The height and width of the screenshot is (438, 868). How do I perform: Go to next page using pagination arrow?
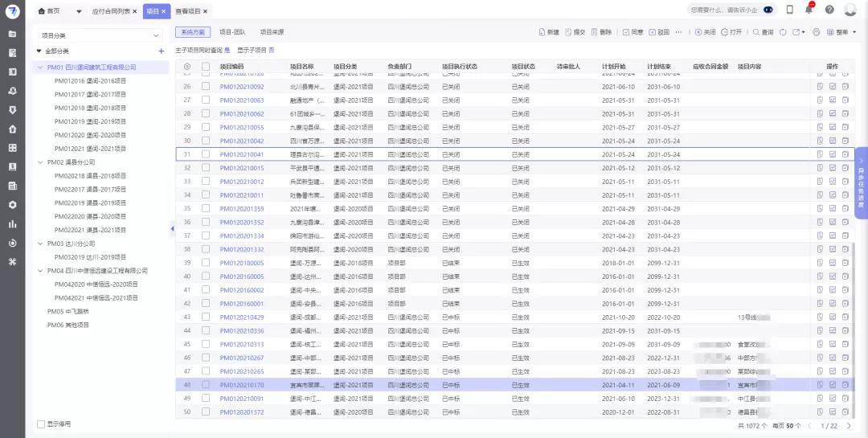click(x=850, y=424)
